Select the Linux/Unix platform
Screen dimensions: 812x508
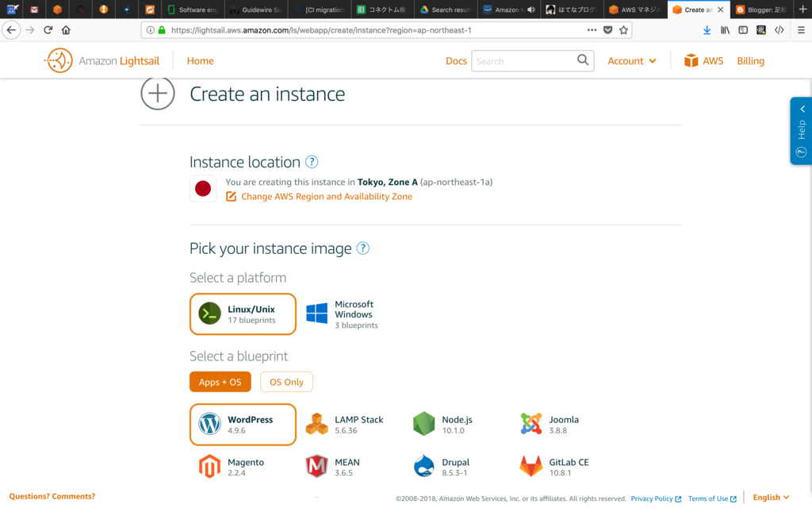(243, 314)
